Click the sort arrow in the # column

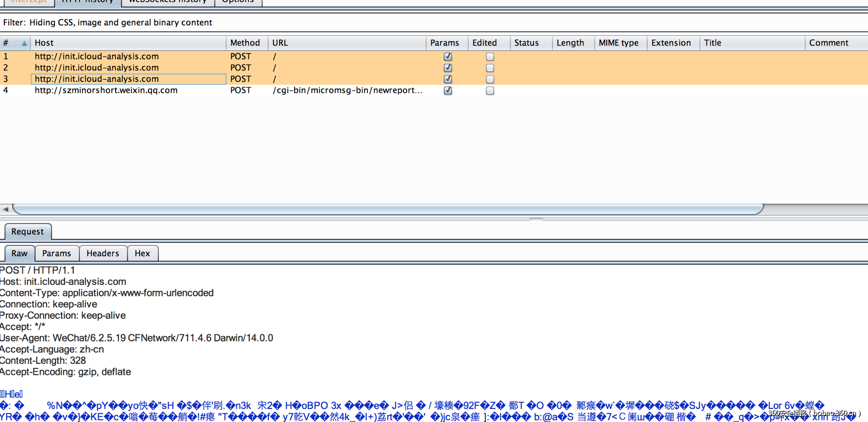(x=24, y=43)
